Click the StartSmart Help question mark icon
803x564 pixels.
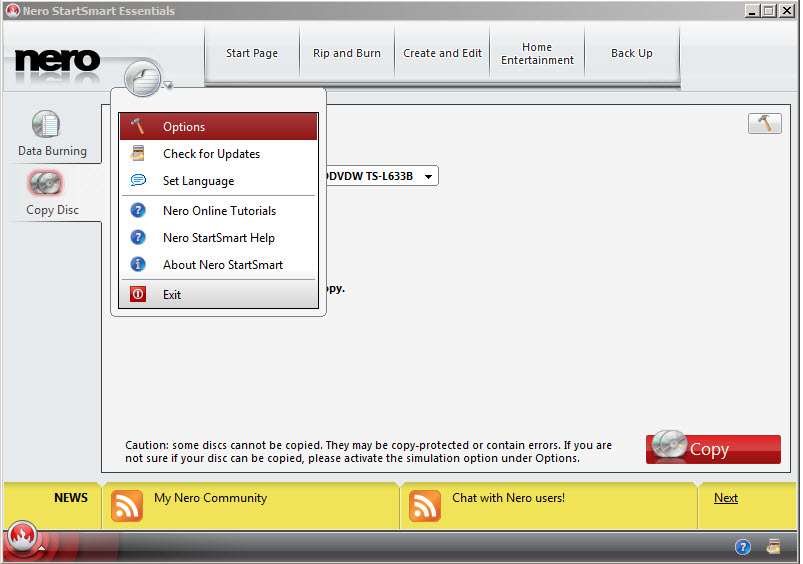pos(138,237)
